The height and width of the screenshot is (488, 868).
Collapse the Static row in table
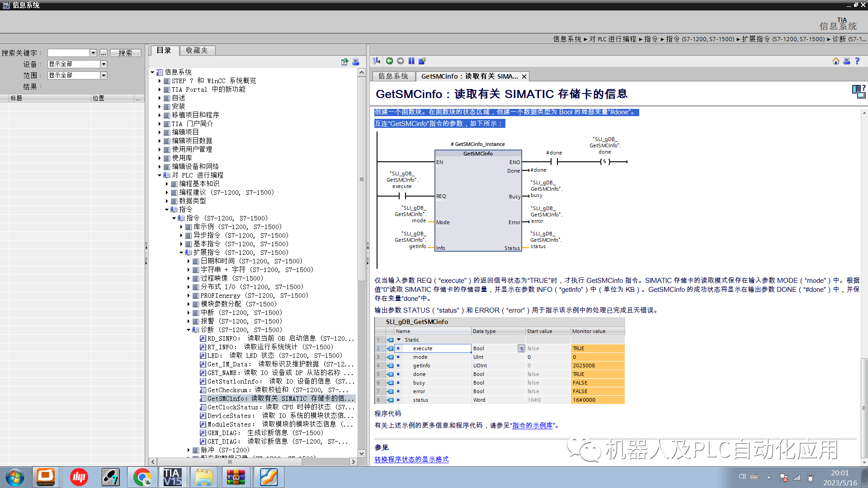coord(399,340)
